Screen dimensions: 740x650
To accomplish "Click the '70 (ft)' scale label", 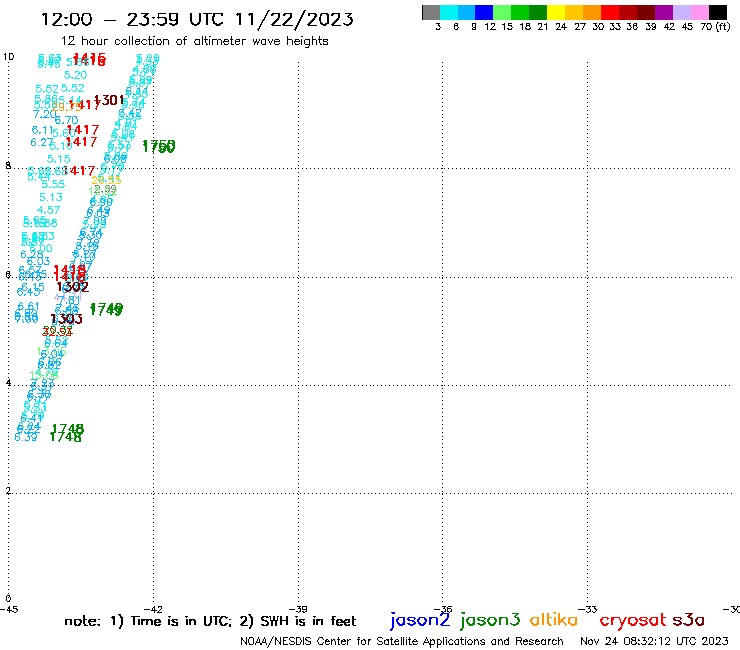I will (715, 26).
